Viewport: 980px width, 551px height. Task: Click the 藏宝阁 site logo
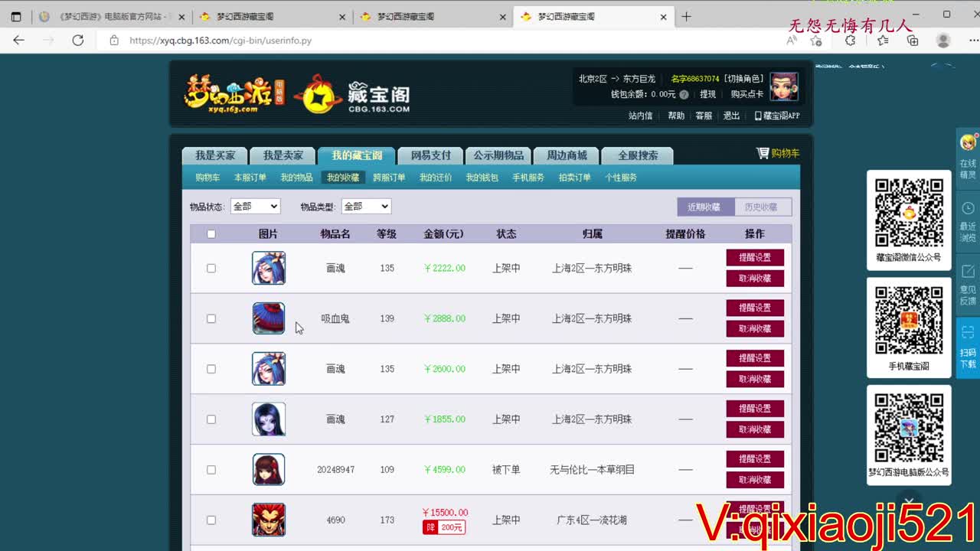(x=360, y=92)
